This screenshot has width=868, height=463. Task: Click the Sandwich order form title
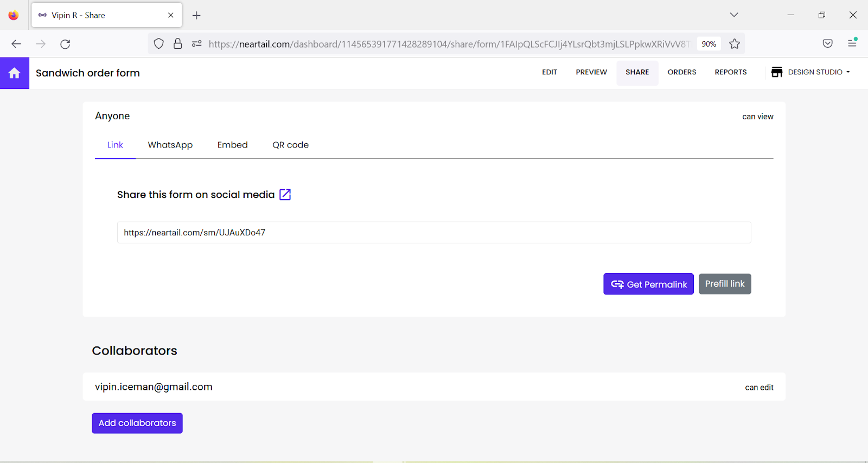[x=88, y=73]
